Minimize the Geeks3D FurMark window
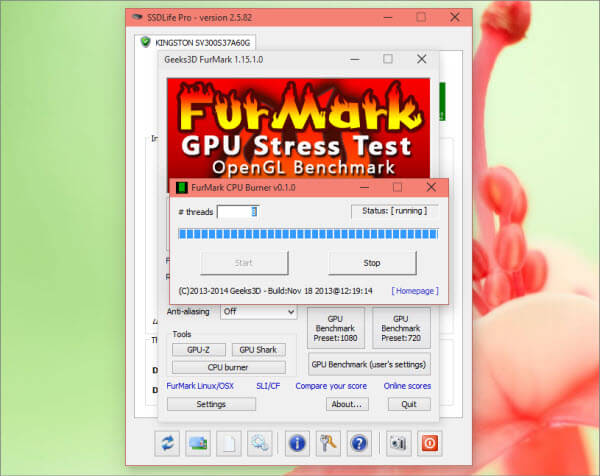Image resolution: width=600 pixels, height=476 pixels. pyautogui.click(x=355, y=59)
